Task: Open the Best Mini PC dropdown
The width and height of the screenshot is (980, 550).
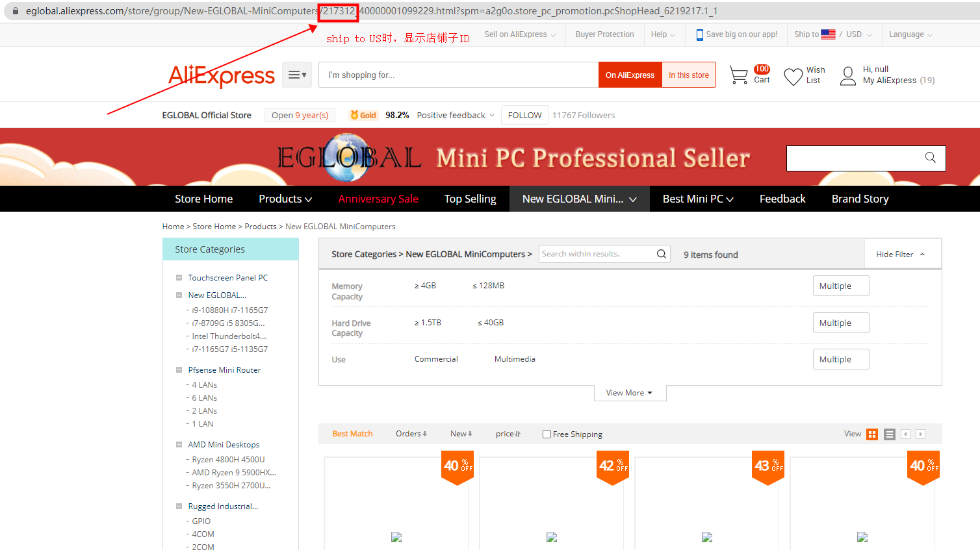Action: click(x=698, y=199)
